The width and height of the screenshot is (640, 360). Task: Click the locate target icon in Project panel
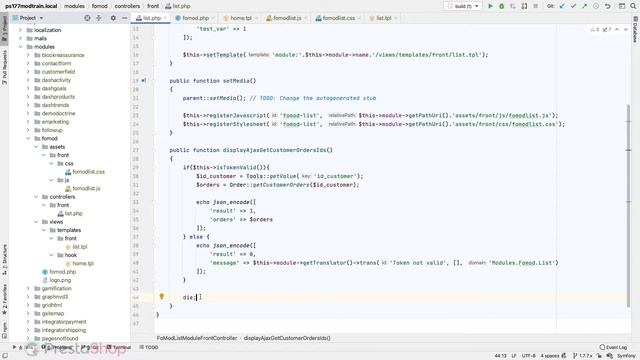pyautogui.click(x=87, y=18)
